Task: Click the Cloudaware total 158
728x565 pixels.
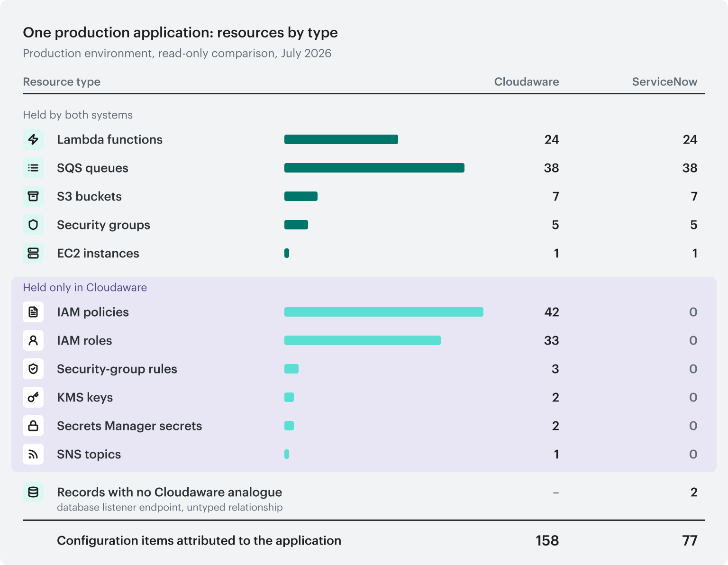Action: click(547, 541)
